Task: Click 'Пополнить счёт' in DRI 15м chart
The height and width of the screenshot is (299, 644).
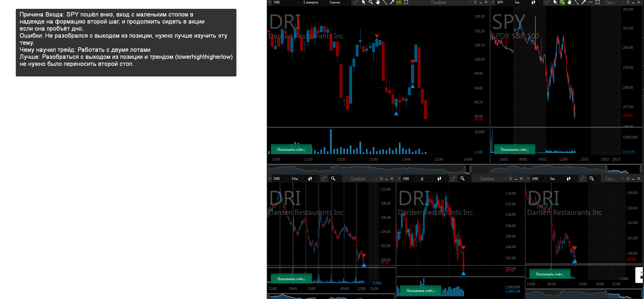Action: tap(291, 279)
